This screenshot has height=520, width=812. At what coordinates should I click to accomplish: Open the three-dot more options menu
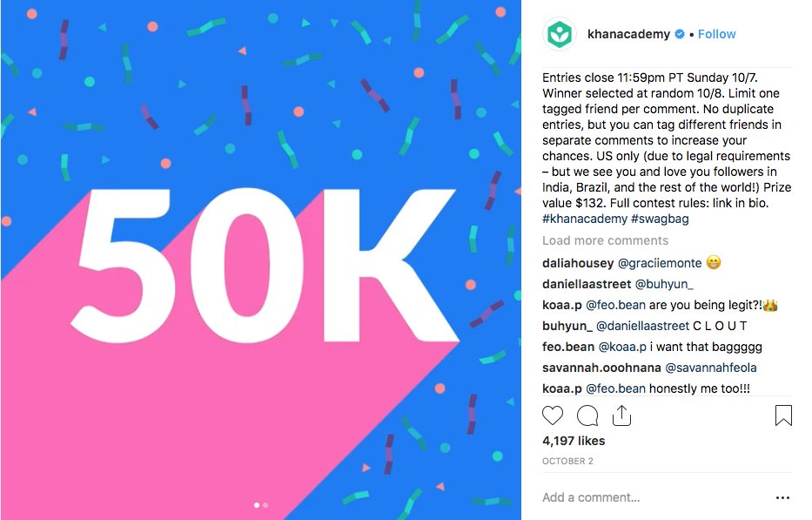[x=782, y=498]
